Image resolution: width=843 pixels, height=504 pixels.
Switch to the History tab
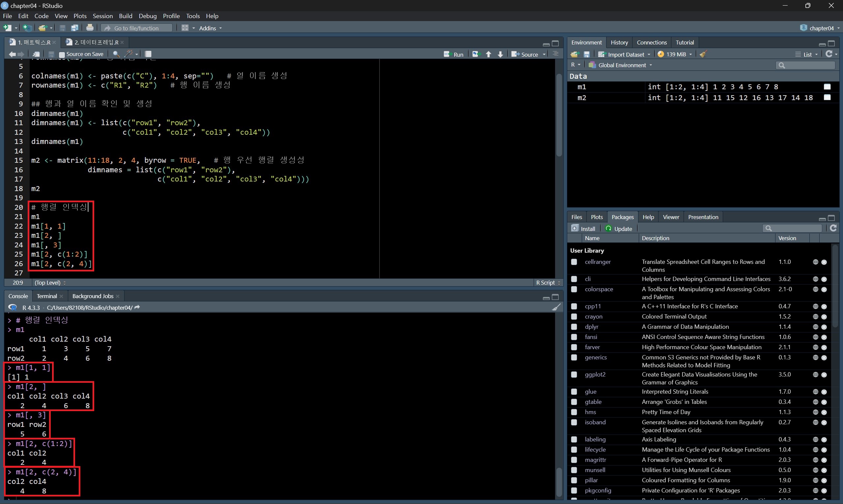619,42
